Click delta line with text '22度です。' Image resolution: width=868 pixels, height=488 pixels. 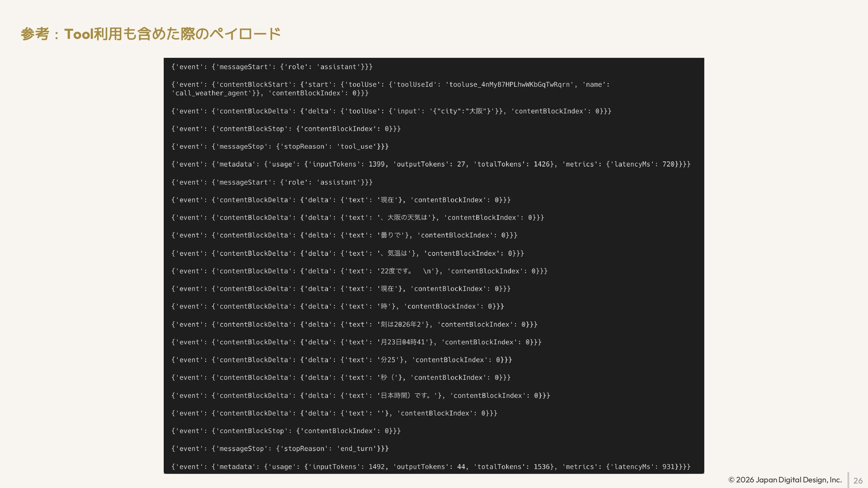pyautogui.click(x=359, y=271)
